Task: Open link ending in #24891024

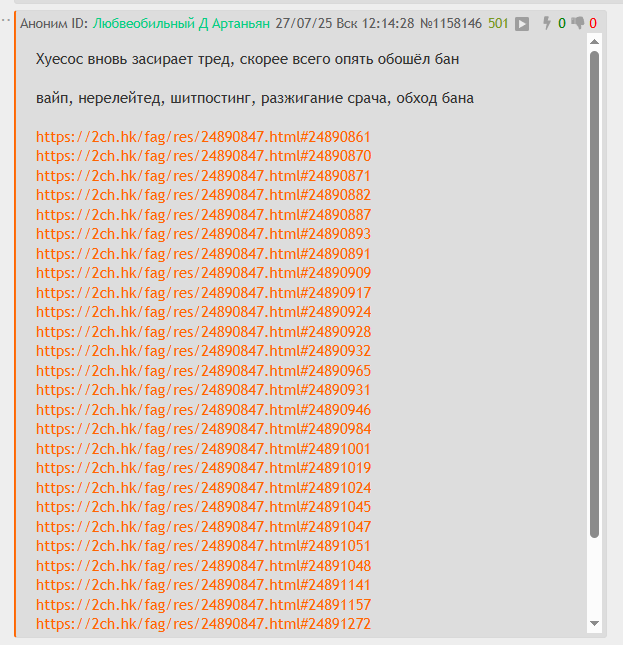Action: pos(204,488)
